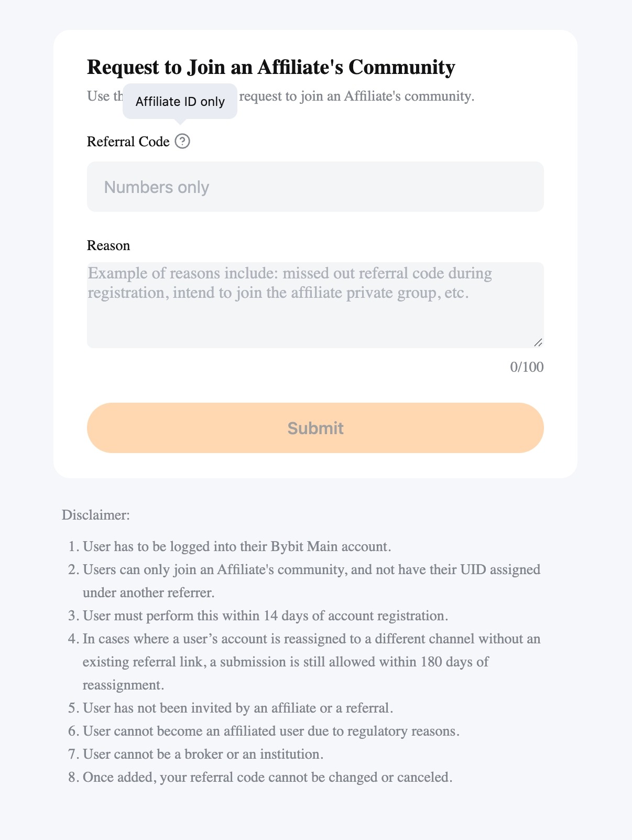
Task: Click the disclaimer mentioning 14 days of registration
Action: [x=265, y=616]
